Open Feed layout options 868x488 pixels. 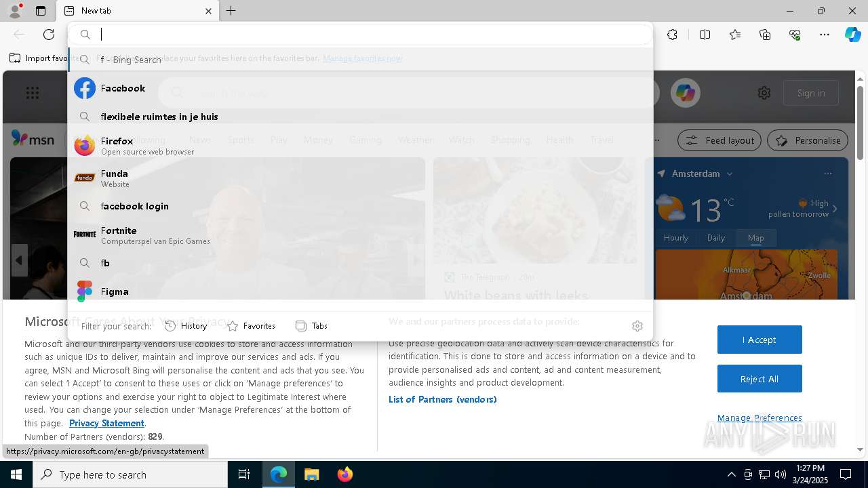(x=720, y=140)
